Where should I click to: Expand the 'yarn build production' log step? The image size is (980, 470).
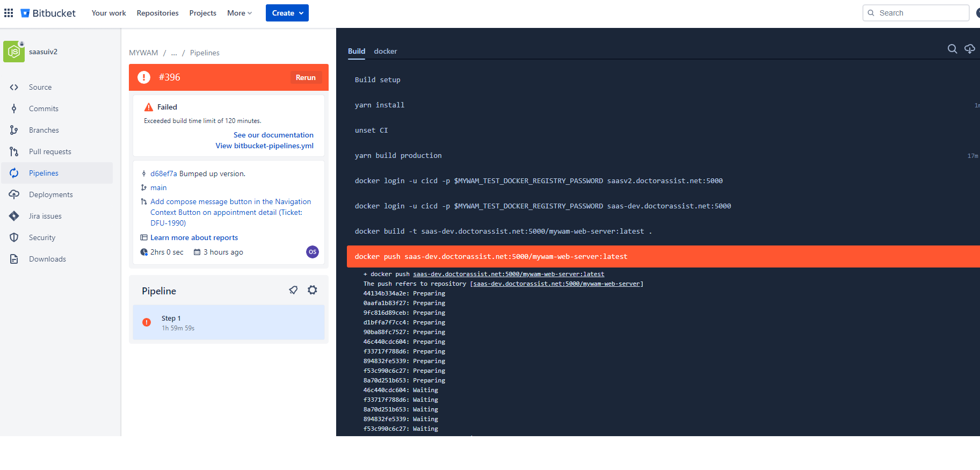click(663, 156)
